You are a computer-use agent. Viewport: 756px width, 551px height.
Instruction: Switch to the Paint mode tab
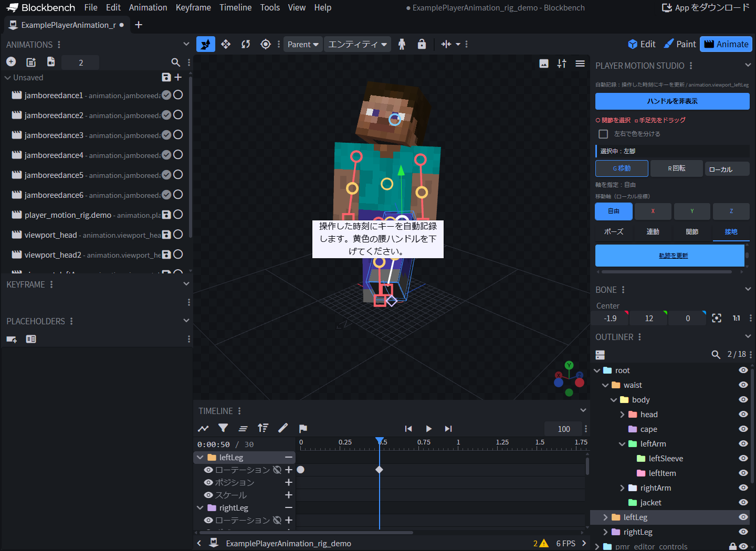coord(679,44)
